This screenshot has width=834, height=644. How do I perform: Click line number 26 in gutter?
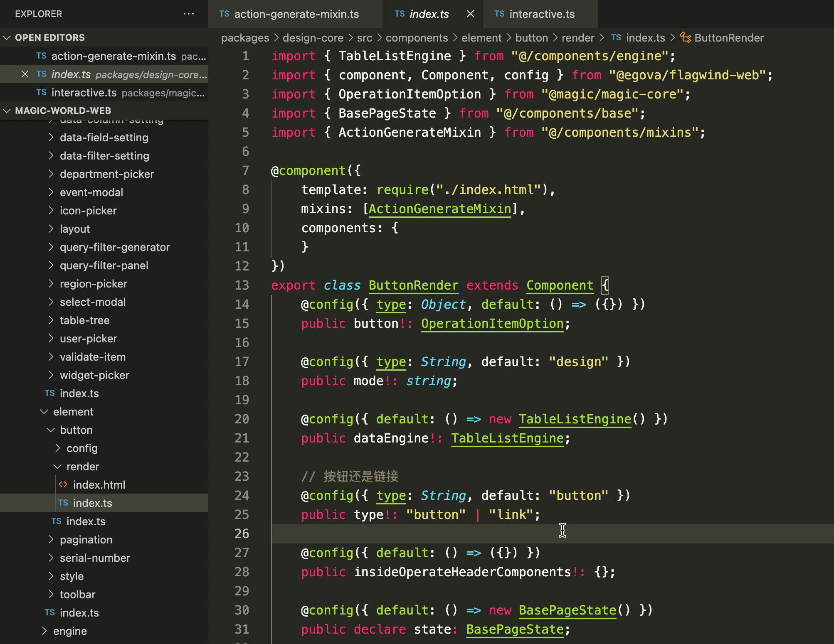click(x=242, y=533)
